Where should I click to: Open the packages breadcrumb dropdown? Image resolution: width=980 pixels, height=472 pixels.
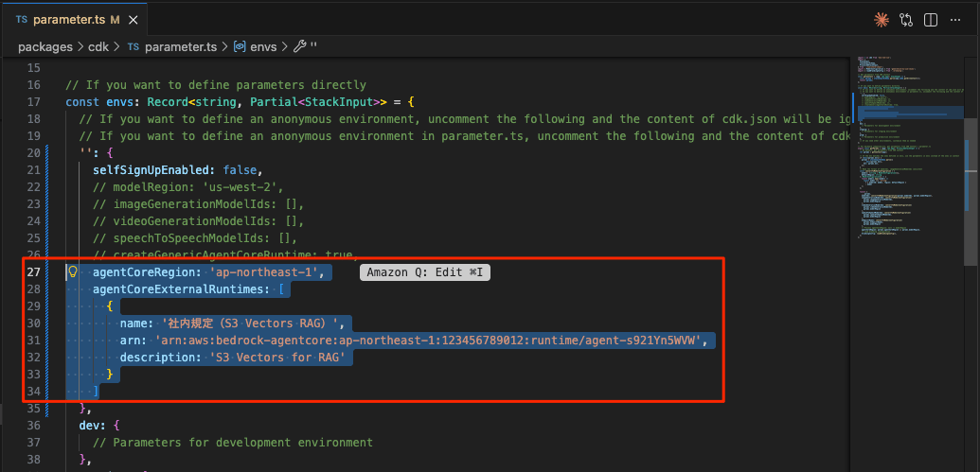45,46
